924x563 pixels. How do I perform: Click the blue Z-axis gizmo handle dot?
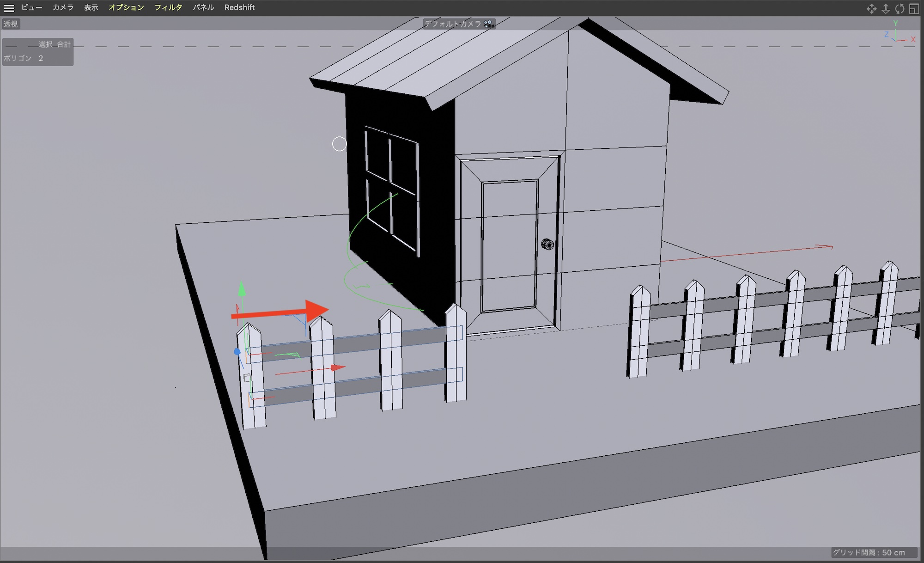point(237,352)
